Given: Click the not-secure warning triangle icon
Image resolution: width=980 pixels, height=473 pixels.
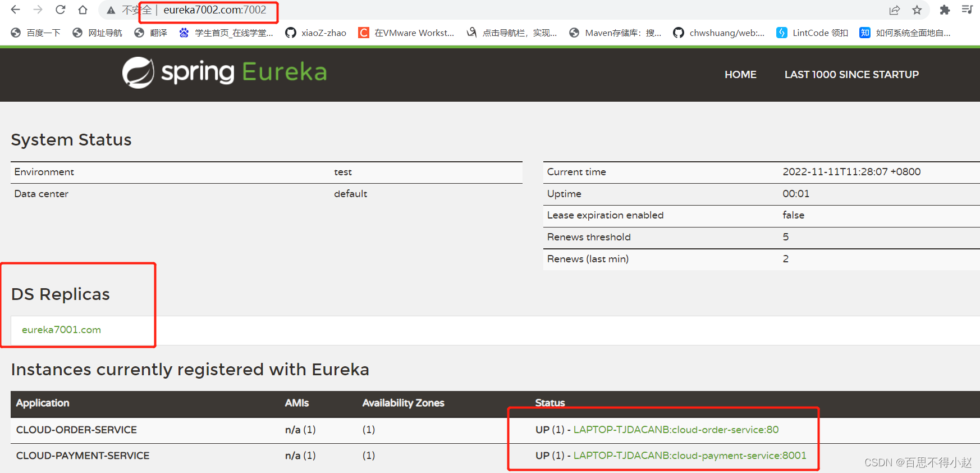Looking at the screenshot, I should pyautogui.click(x=111, y=10).
